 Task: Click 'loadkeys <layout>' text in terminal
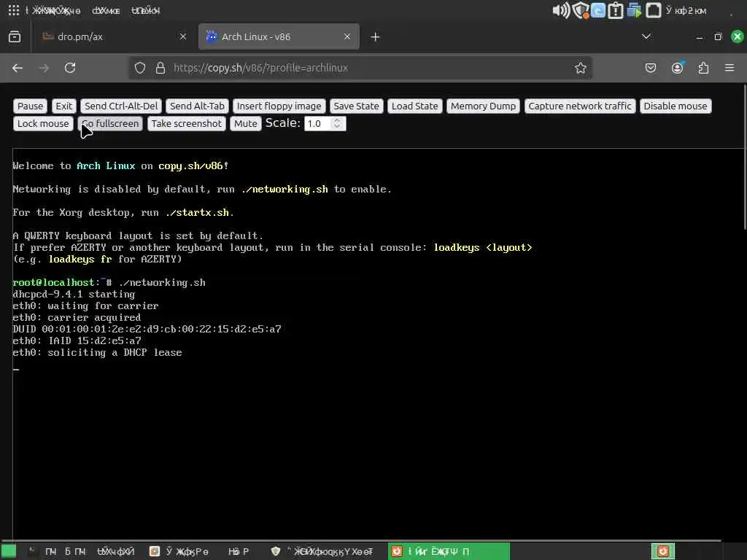coord(483,248)
